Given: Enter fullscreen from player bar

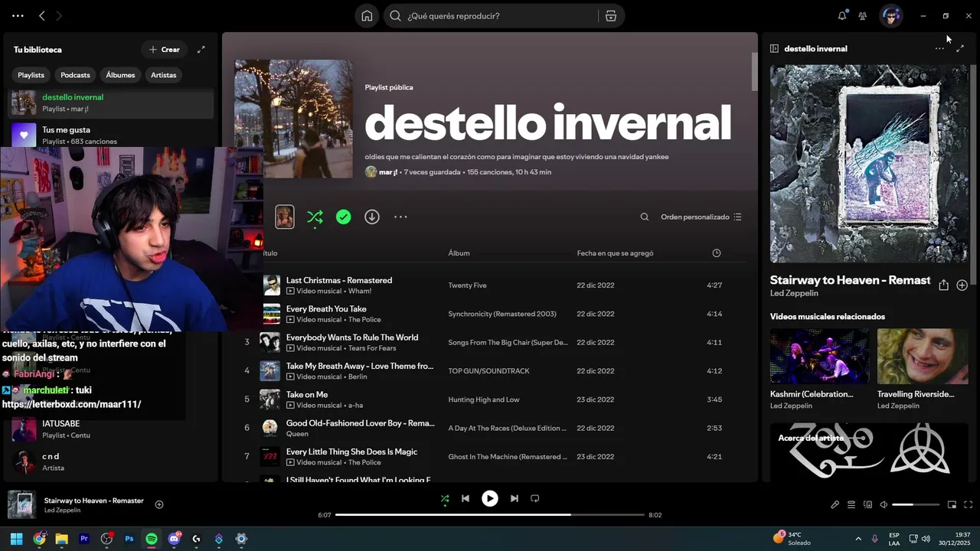Looking at the screenshot, I should coord(969,505).
